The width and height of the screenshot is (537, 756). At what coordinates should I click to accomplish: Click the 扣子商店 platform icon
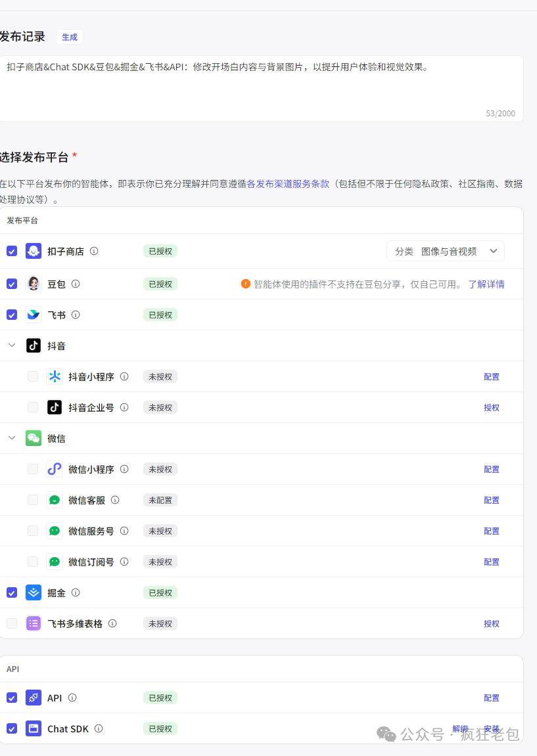pos(34,251)
